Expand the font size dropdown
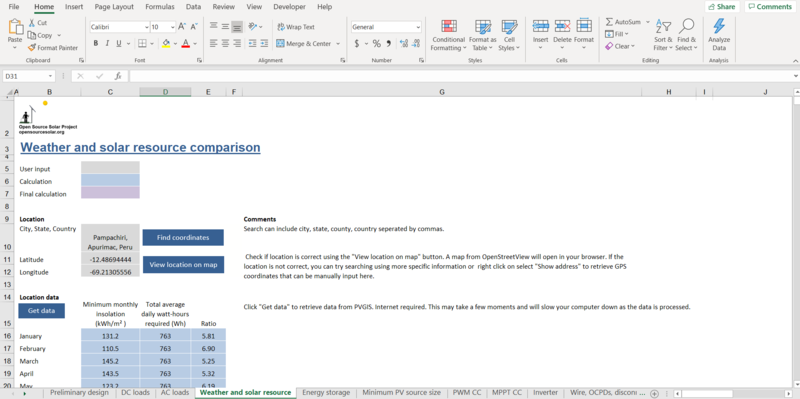 (x=172, y=27)
